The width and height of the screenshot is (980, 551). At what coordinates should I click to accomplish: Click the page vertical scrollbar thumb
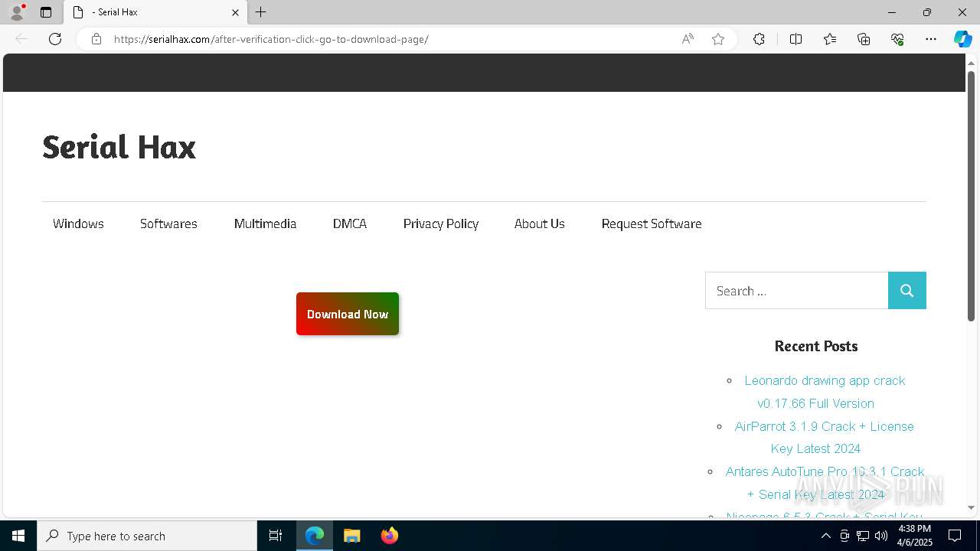tap(971, 196)
